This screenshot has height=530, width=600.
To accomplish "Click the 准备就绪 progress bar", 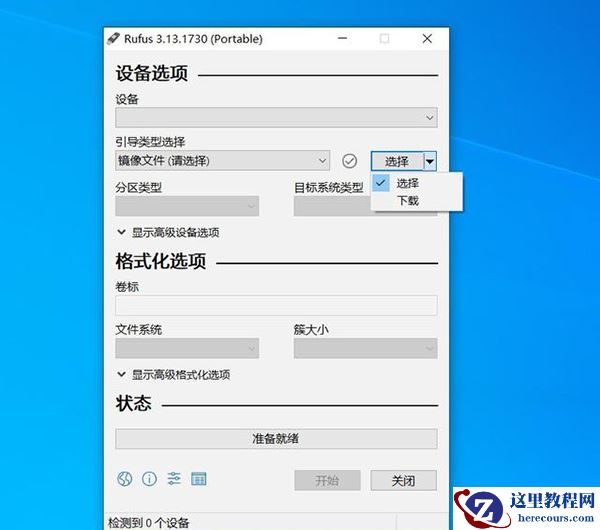I will click(276, 439).
